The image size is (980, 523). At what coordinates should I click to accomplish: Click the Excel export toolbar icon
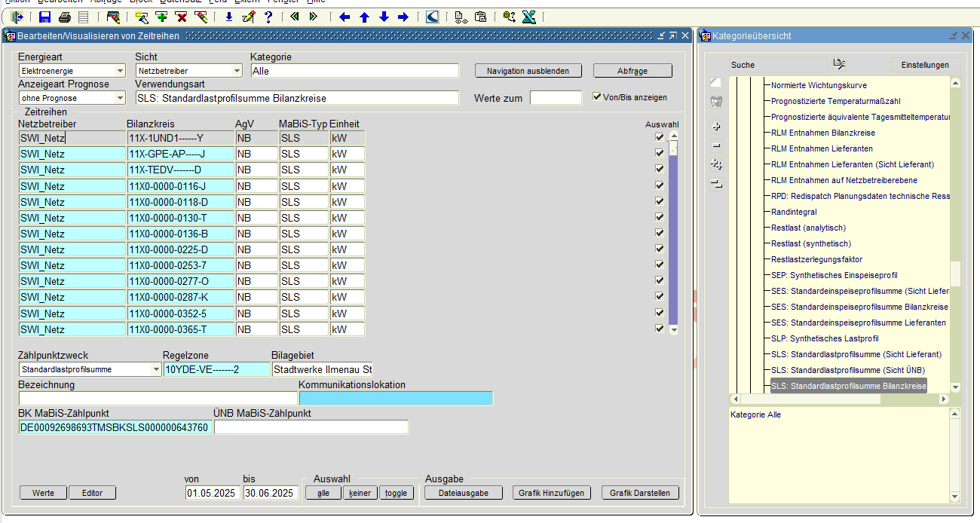coord(529,17)
